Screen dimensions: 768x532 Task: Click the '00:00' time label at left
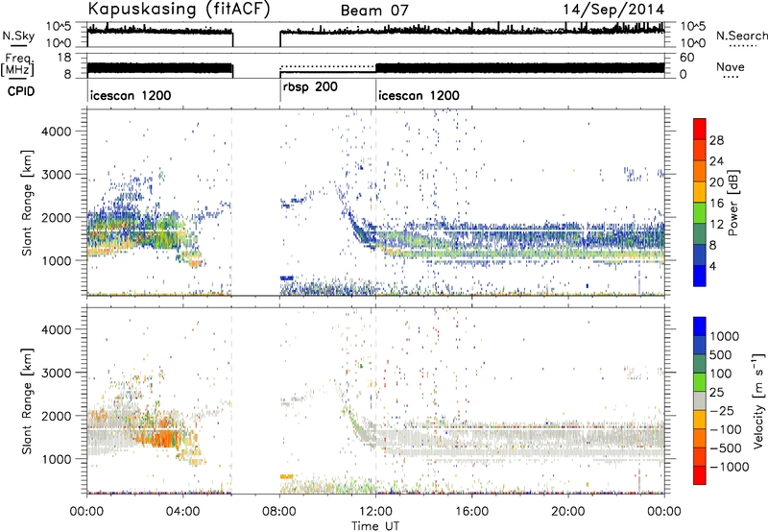coord(87,512)
